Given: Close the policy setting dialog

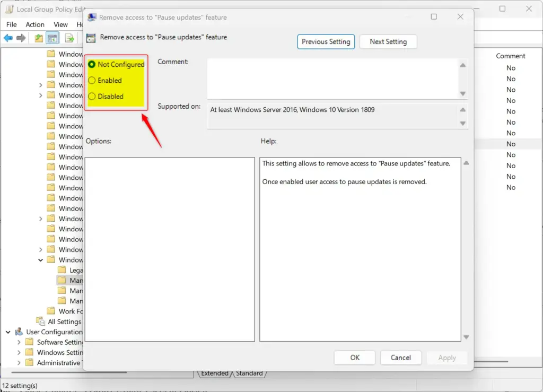Looking at the screenshot, I should pos(460,16).
